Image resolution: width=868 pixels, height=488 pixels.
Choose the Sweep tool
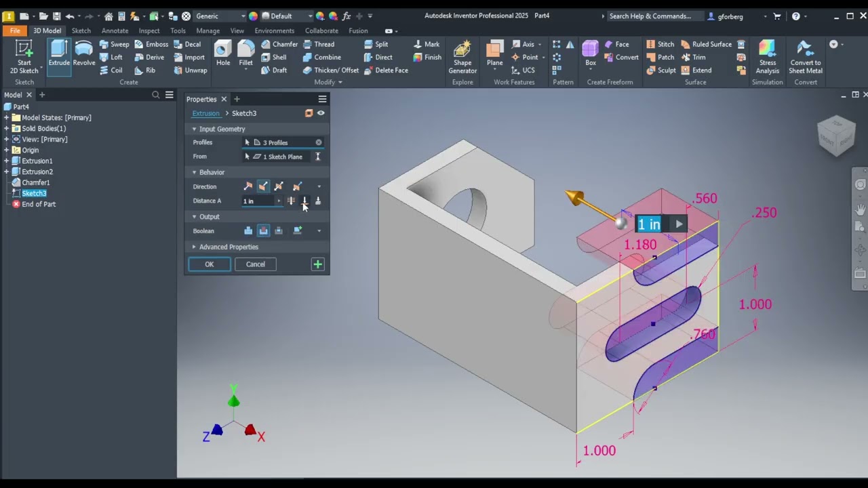coord(114,44)
